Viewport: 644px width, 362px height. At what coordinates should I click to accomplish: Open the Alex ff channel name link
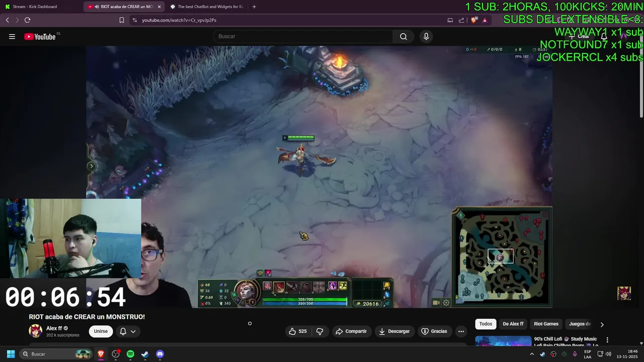[54, 328]
